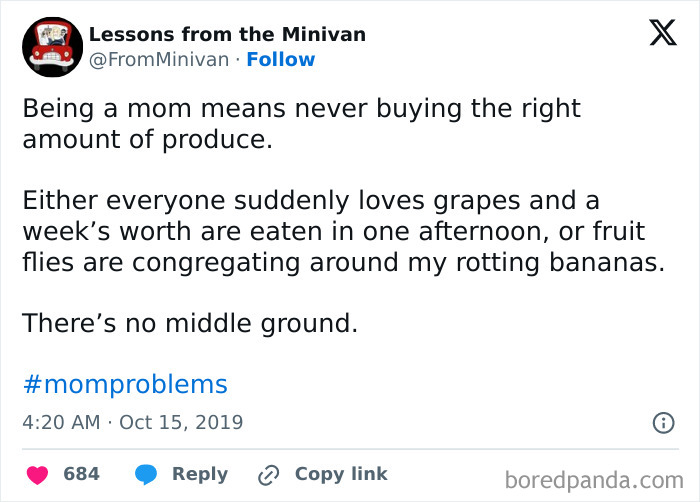Click the boredpanda.com watermark
Screen dimensions: 700x502
pos(593,480)
